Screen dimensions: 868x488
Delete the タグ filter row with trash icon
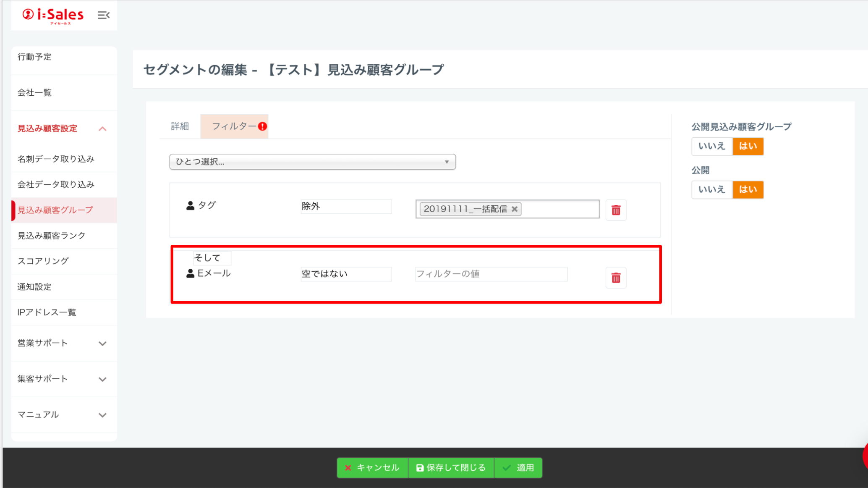(616, 210)
